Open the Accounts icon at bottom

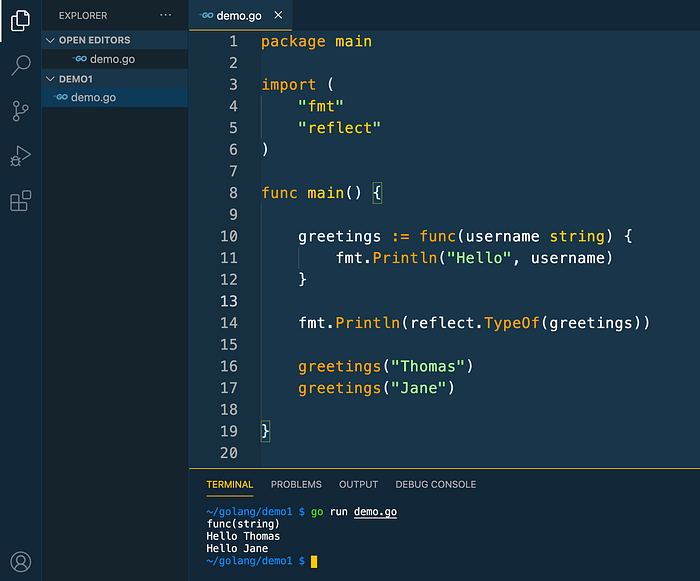coord(21,562)
